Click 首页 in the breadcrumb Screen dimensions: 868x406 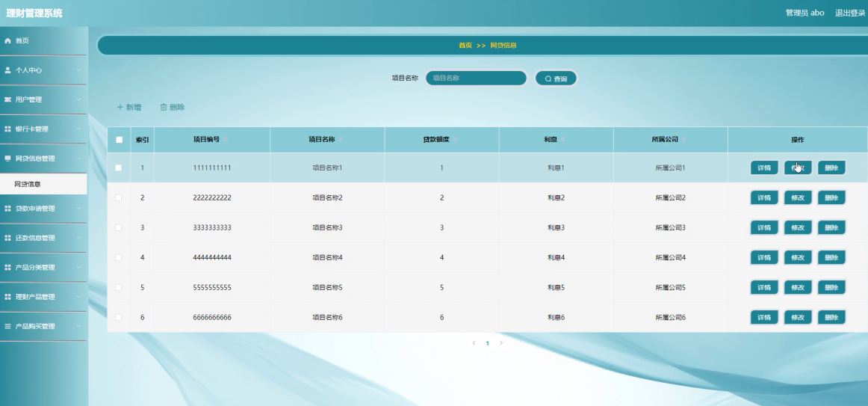(x=465, y=46)
